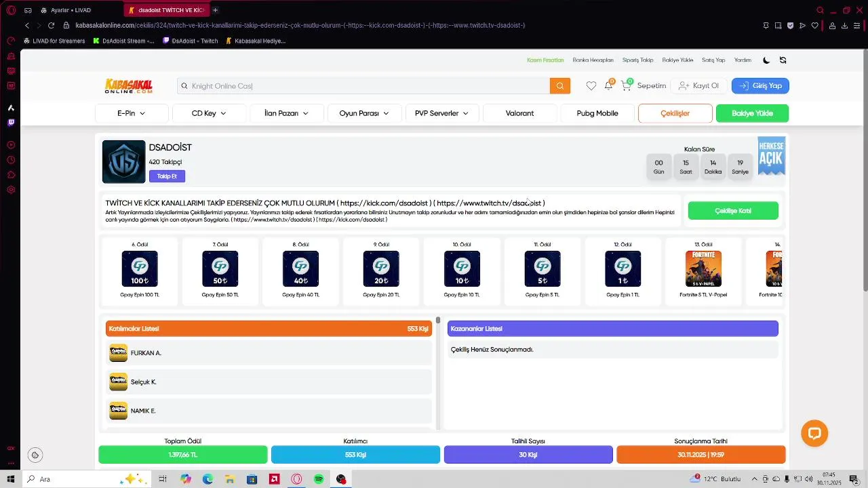Click the Kayıt Ol register link

click(x=698, y=86)
